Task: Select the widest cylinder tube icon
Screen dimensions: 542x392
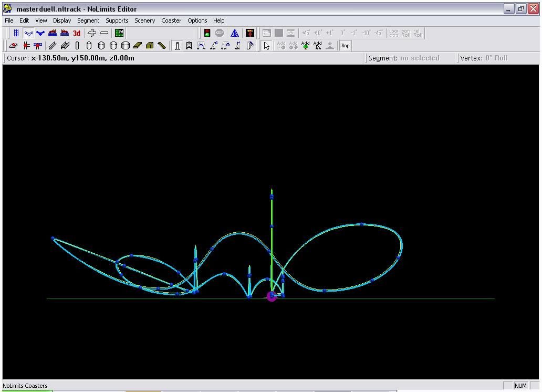Action: click(125, 45)
